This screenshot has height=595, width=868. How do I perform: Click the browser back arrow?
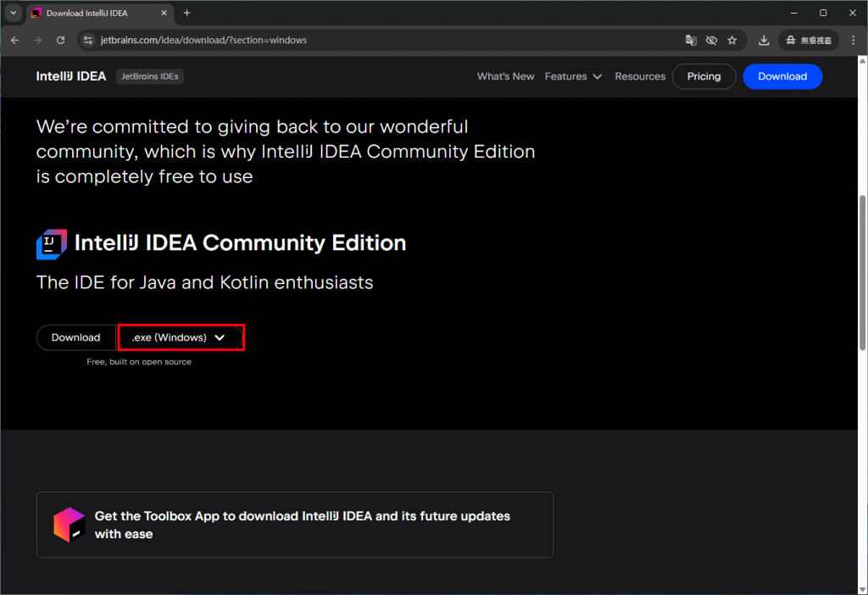pyautogui.click(x=15, y=40)
